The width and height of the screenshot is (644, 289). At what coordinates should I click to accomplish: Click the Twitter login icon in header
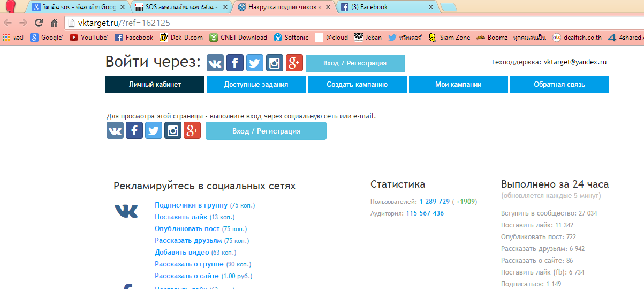(255, 63)
